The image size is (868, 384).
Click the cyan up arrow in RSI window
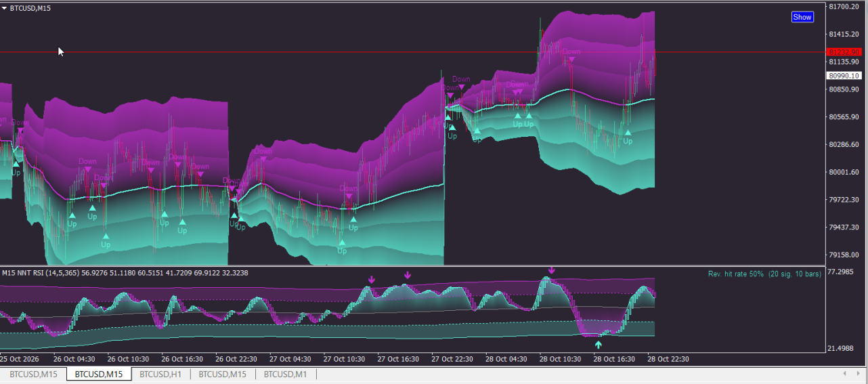598,345
